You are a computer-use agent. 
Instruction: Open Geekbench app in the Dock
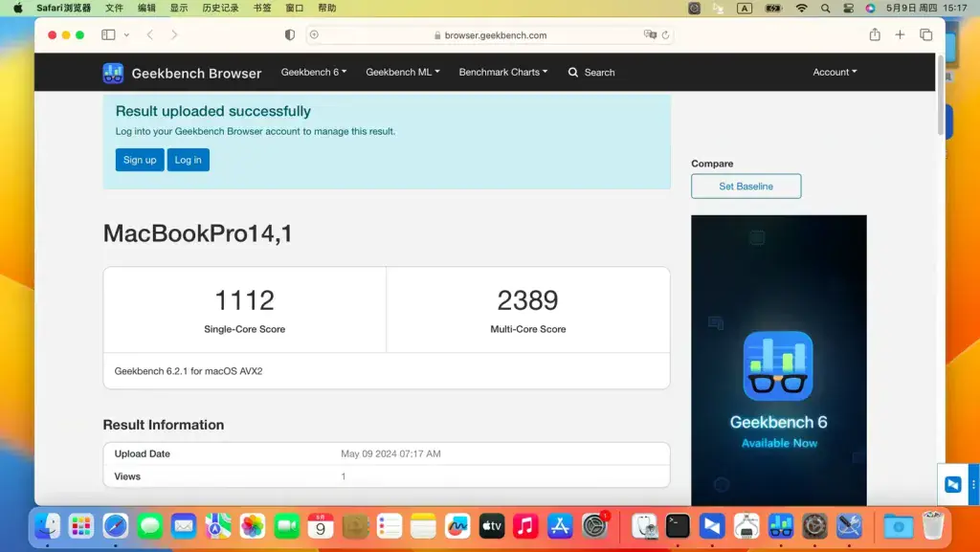click(x=781, y=526)
